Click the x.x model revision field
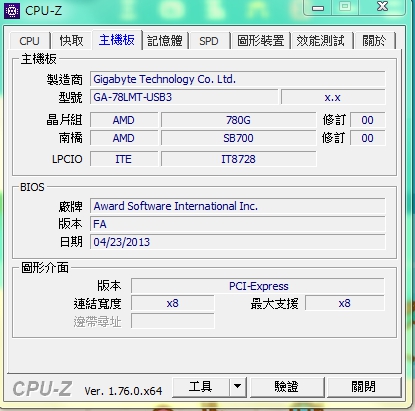The image size is (415, 411). (x=333, y=97)
